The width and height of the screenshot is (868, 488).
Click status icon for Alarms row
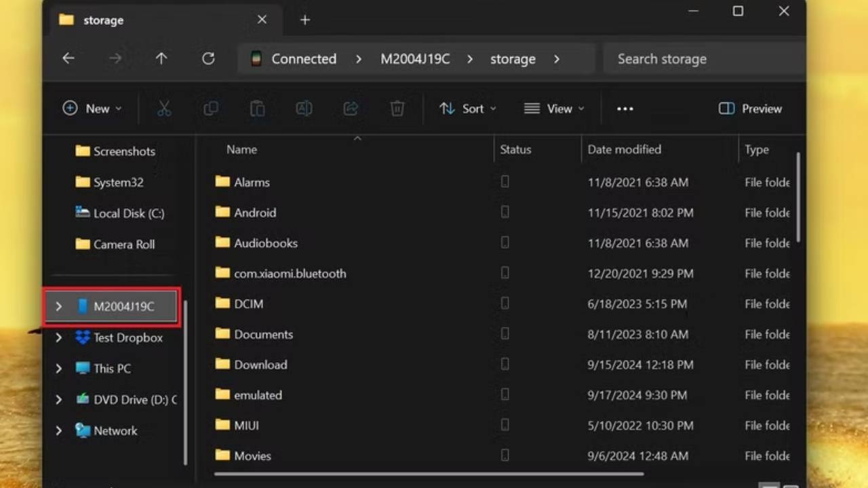click(x=505, y=182)
